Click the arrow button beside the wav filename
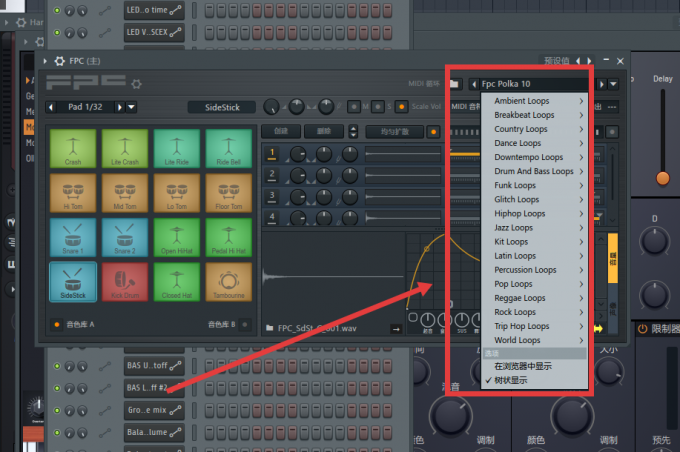The image size is (680, 452). [396, 329]
